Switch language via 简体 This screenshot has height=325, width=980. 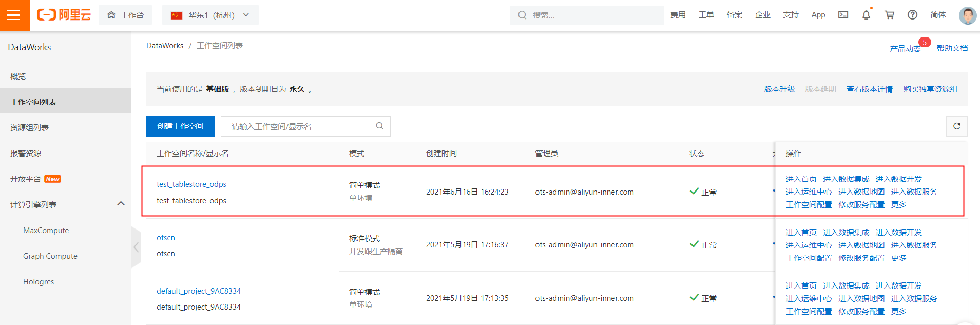click(x=938, y=15)
